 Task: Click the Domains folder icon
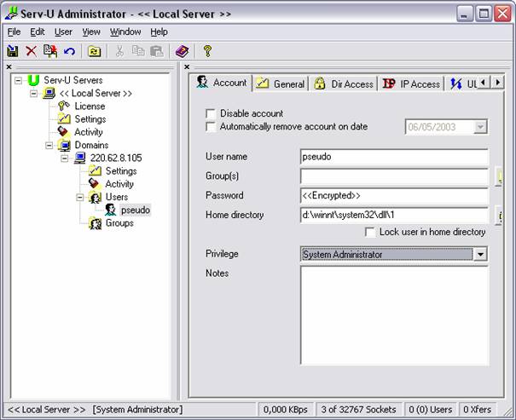(65, 145)
